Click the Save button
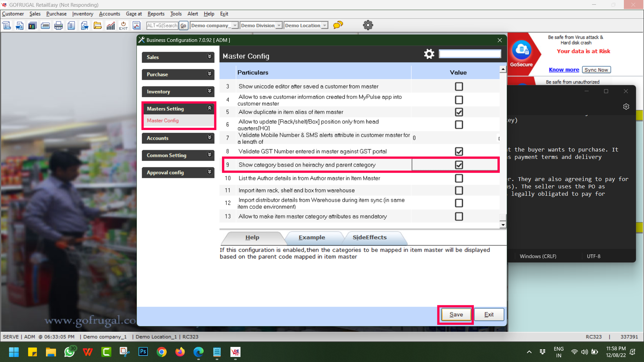The image size is (644, 362). coord(456,314)
